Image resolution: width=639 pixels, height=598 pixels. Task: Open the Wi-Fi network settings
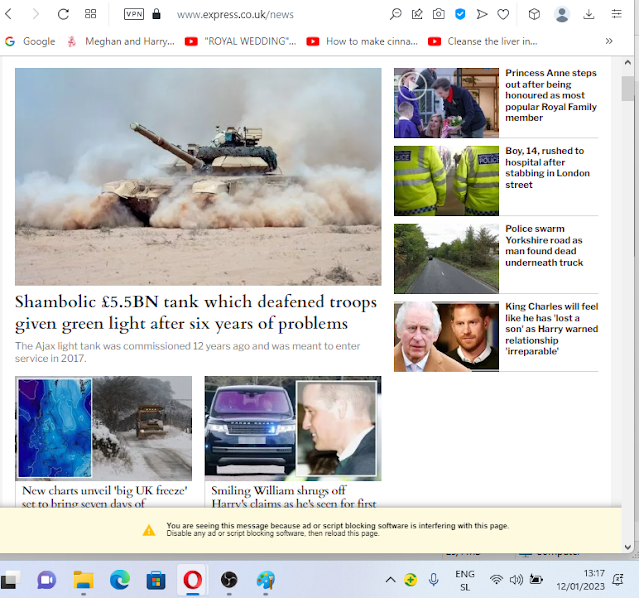tap(496, 580)
